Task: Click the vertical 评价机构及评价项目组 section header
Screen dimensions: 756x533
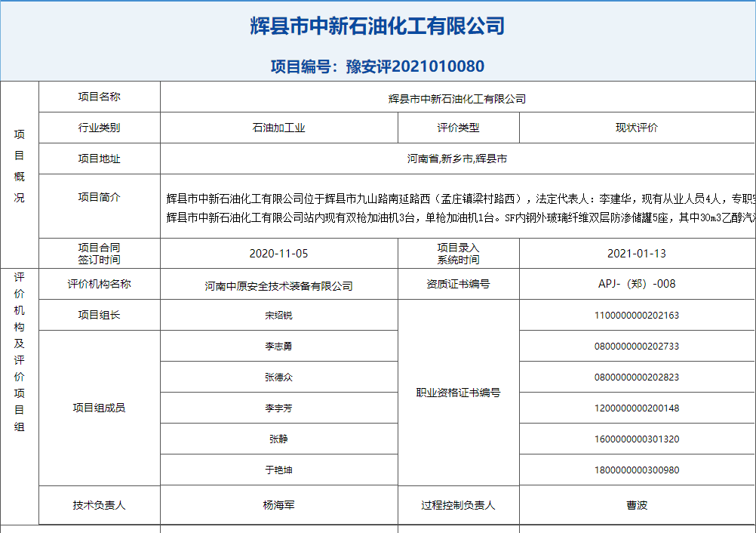Action: point(20,352)
